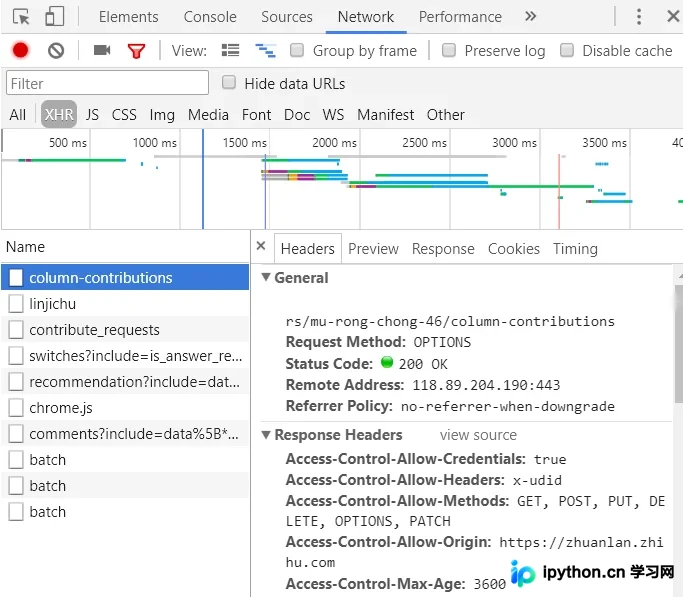Select the Manifest request type filter

tap(385, 115)
